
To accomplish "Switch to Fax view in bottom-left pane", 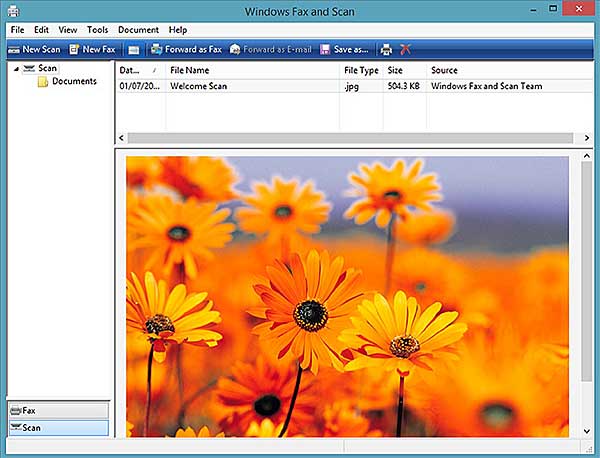I will pos(58,411).
